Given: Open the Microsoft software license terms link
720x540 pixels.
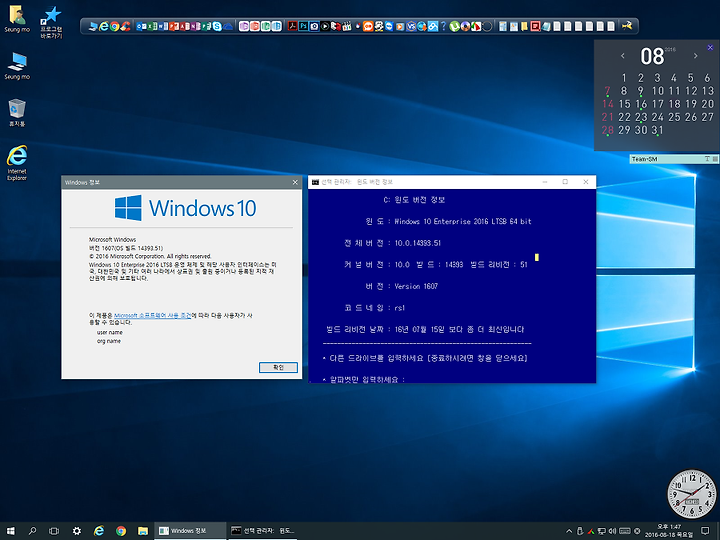Looking at the screenshot, I should pos(152,316).
